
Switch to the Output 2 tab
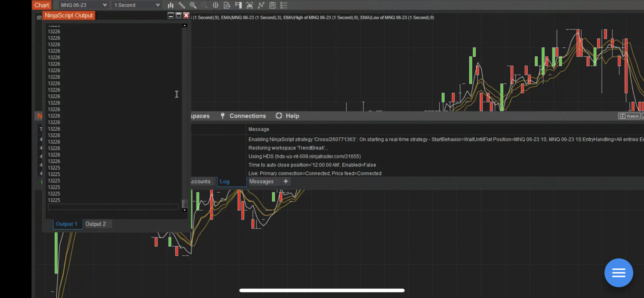point(96,224)
